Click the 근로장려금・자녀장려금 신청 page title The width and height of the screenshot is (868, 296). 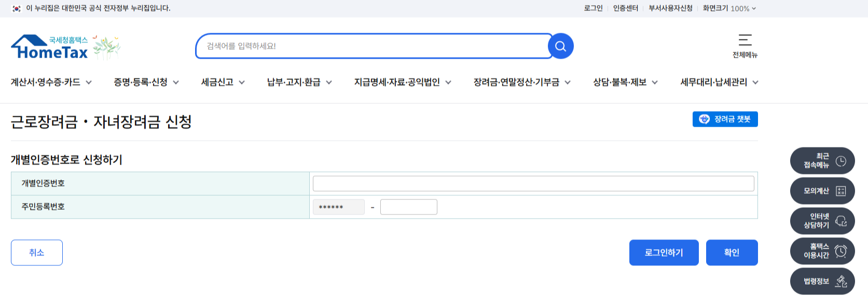[x=101, y=122]
